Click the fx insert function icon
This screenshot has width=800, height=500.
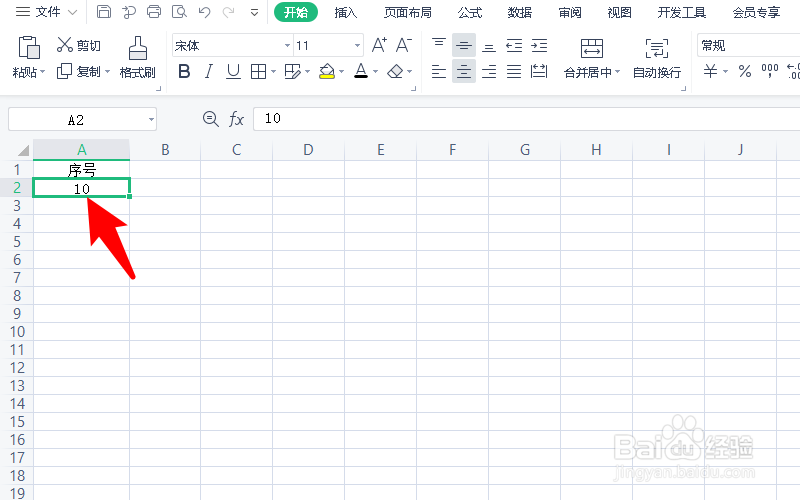coord(236,119)
